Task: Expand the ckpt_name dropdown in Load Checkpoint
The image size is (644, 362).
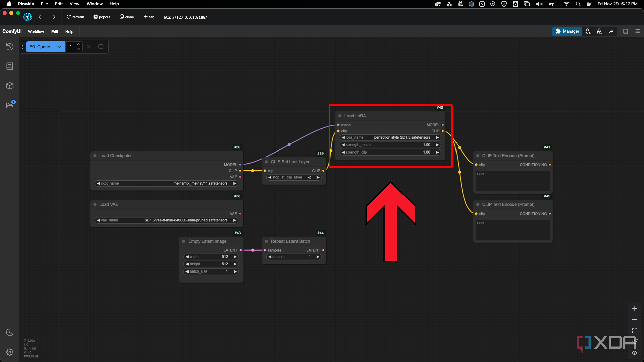Action: [167, 183]
